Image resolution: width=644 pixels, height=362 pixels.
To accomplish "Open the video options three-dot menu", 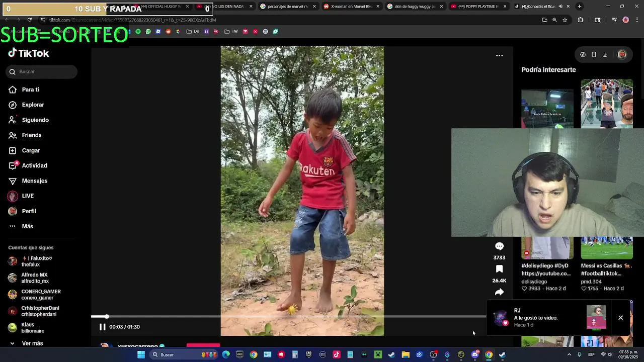I will pyautogui.click(x=499, y=56).
